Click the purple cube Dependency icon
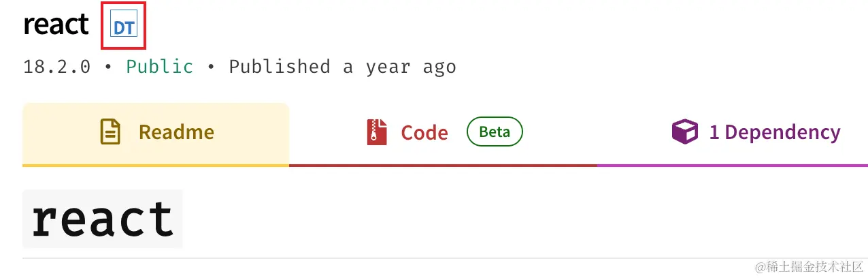Screen dimensions: 868x278 (685, 132)
